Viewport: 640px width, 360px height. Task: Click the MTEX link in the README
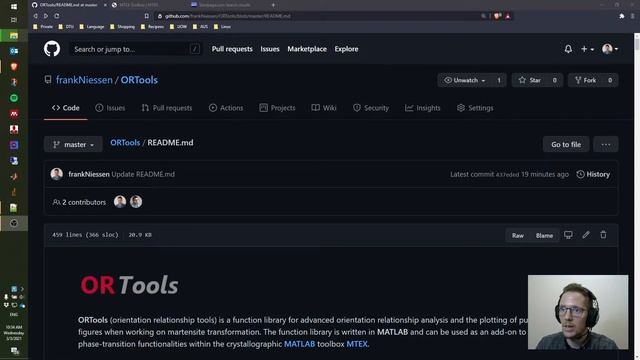(357, 344)
